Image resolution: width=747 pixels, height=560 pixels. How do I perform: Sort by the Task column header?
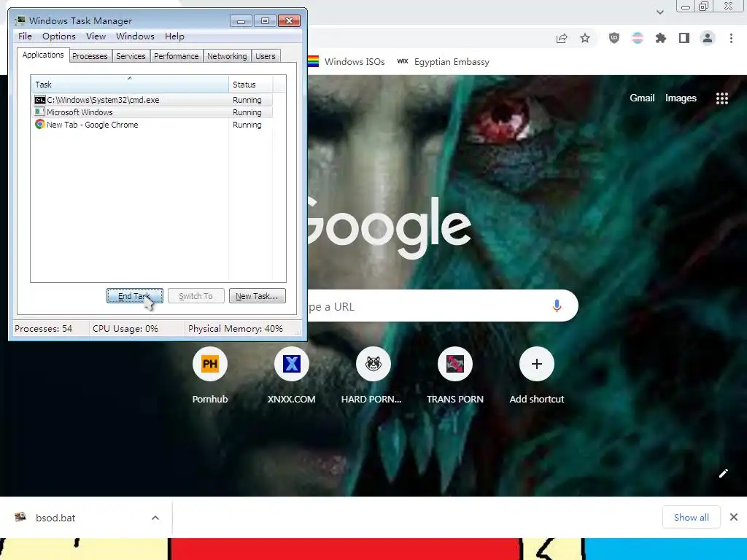[x=130, y=85]
